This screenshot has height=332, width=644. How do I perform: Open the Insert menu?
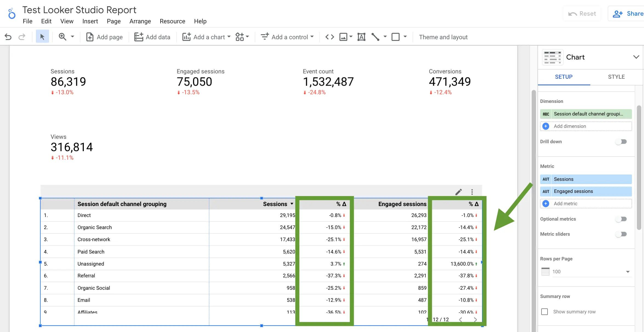[x=90, y=21]
